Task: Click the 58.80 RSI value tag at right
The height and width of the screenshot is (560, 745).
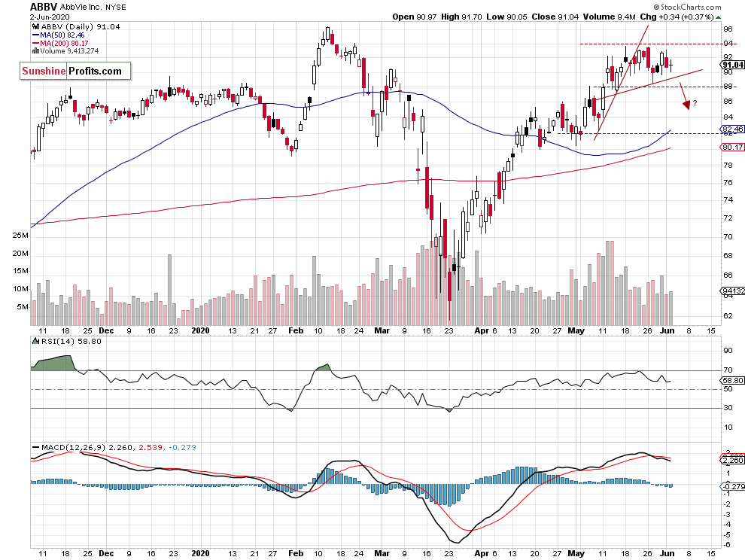Action: [x=733, y=380]
